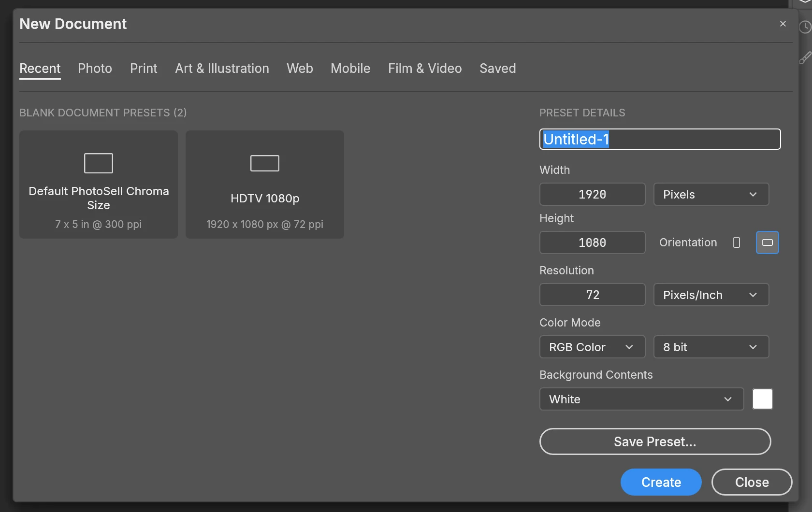
Task: Open the Background Contents White dropdown
Action: pos(641,399)
